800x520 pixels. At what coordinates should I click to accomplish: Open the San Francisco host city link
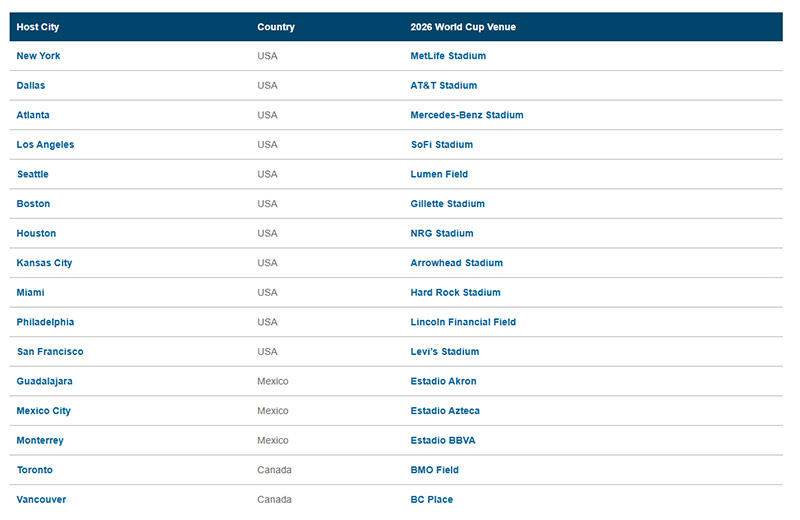click(50, 352)
